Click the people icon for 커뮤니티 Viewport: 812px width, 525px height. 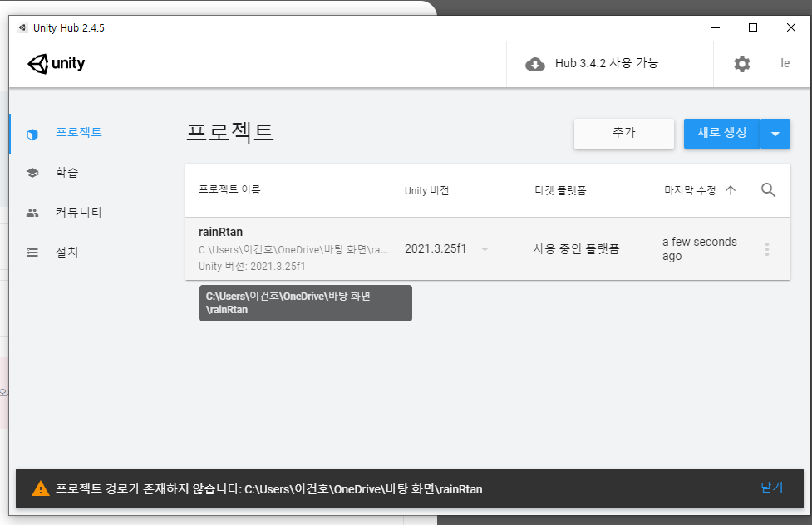[32, 213]
